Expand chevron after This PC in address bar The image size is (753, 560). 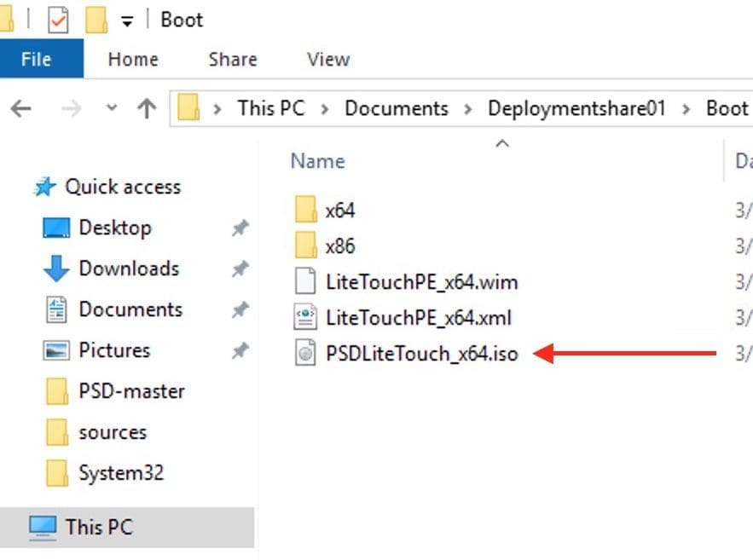(x=324, y=109)
